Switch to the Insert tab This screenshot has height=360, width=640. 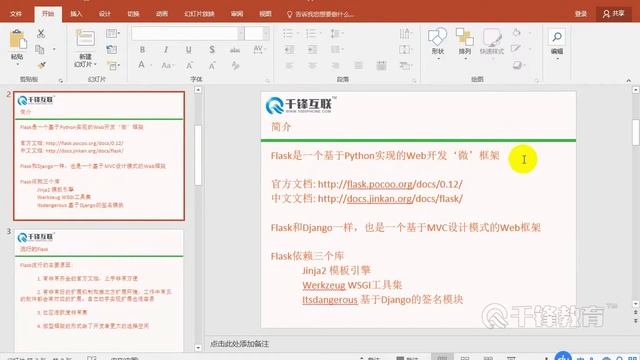click(76, 14)
